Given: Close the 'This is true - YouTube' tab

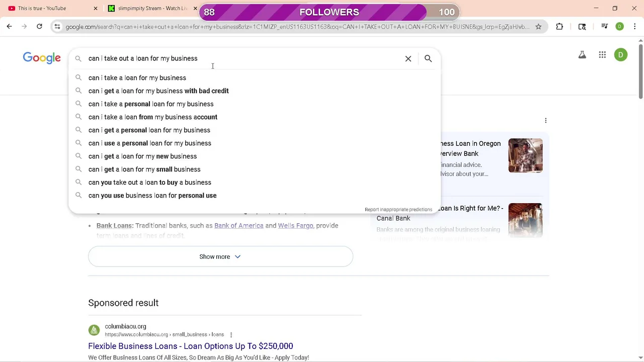Looking at the screenshot, I should [96, 8].
